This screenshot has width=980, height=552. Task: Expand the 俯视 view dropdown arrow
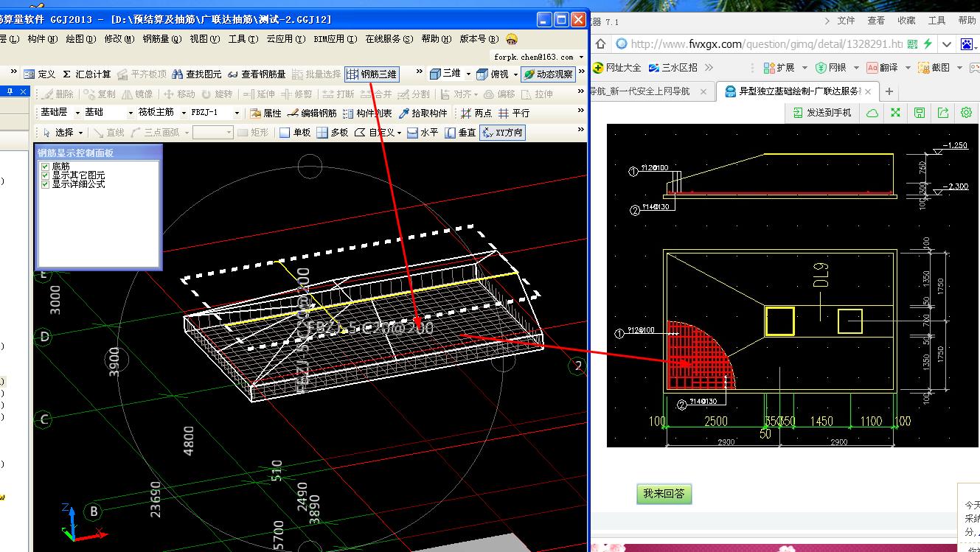tap(515, 74)
